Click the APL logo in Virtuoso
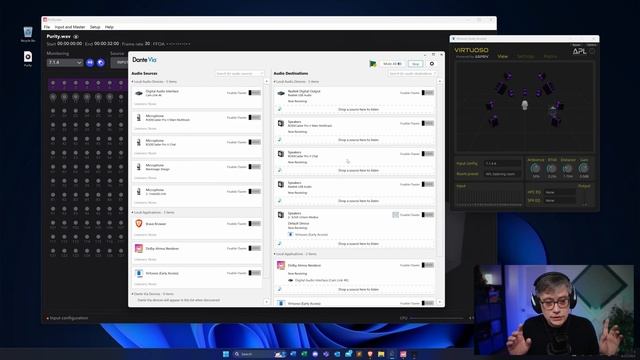 pyautogui.click(x=579, y=51)
